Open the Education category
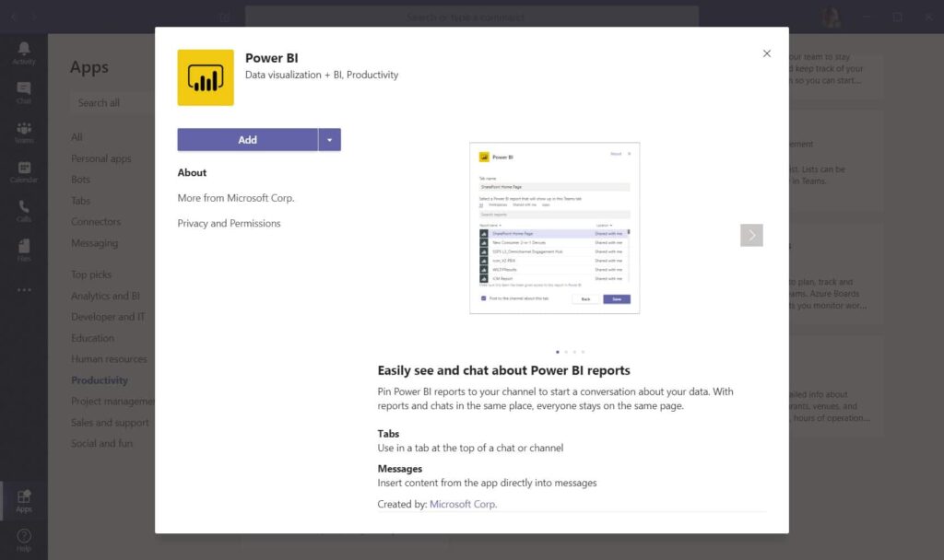 pyautogui.click(x=92, y=338)
